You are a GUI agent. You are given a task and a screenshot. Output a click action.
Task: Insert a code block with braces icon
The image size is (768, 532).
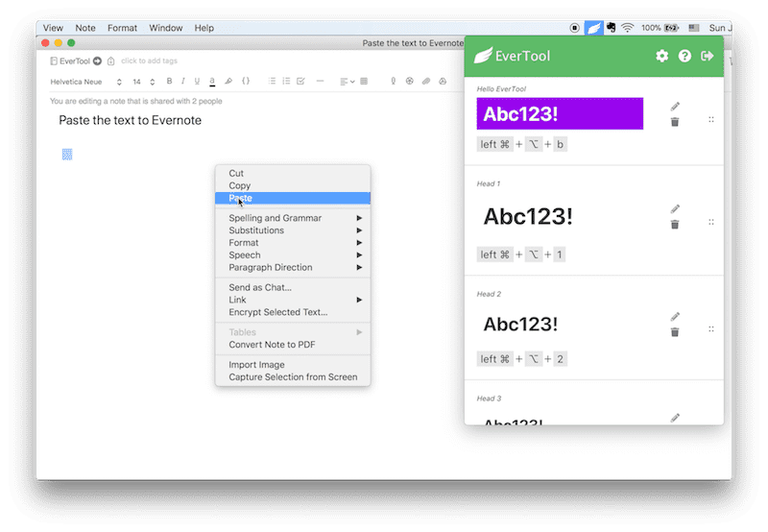(246, 81)
